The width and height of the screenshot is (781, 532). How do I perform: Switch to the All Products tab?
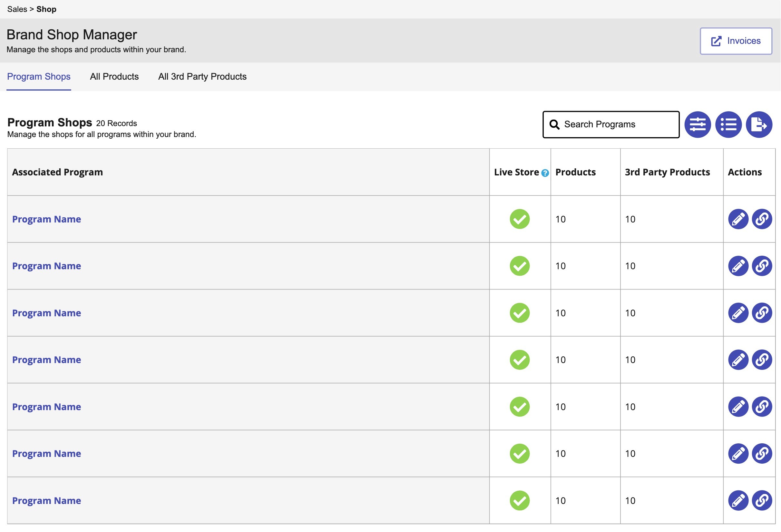point(114,77)
